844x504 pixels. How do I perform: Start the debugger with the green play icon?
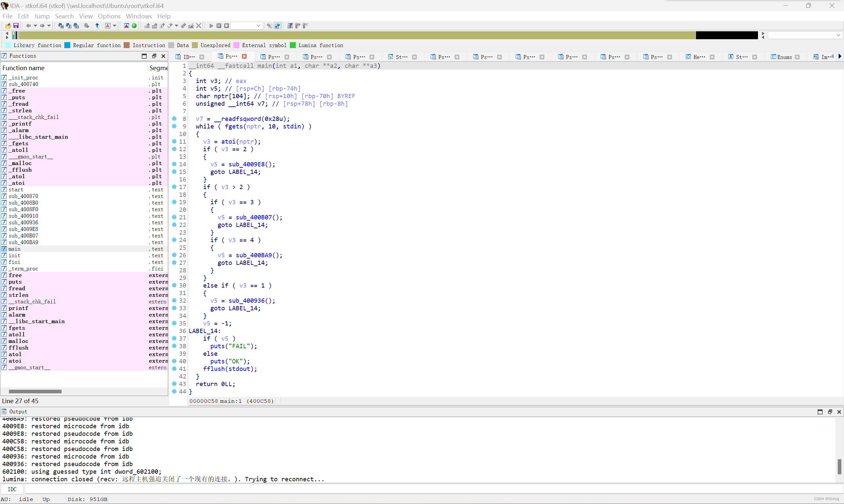click(211, 25)
